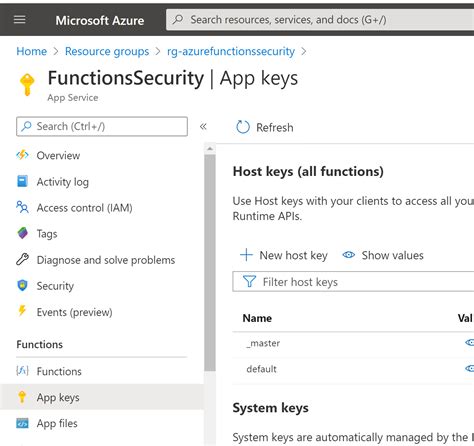The height and width of the screenshot is (446, 474).
Task: Select the default key row name
Action: [261, 369]
